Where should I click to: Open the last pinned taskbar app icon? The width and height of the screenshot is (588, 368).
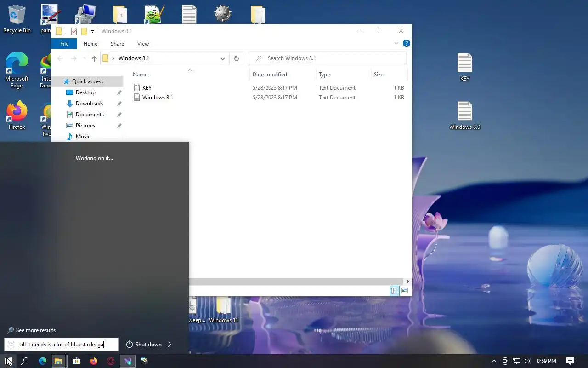pyautogui.click(x=144, y=361)
